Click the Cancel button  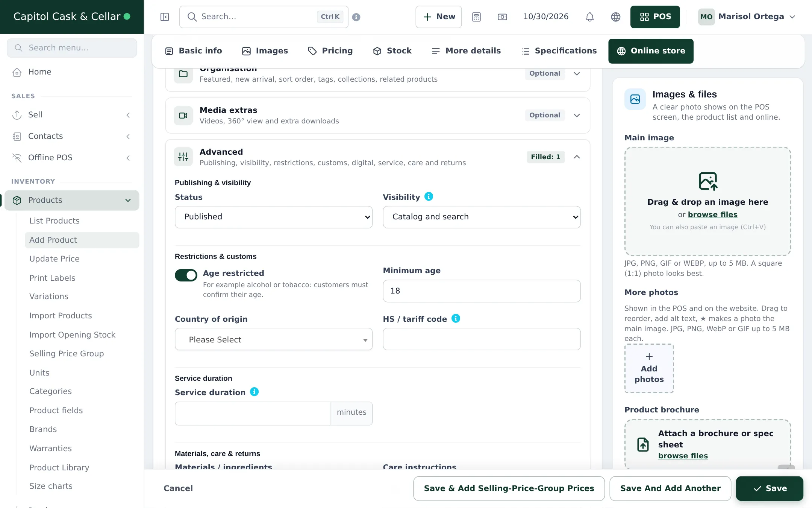point(178,488)
